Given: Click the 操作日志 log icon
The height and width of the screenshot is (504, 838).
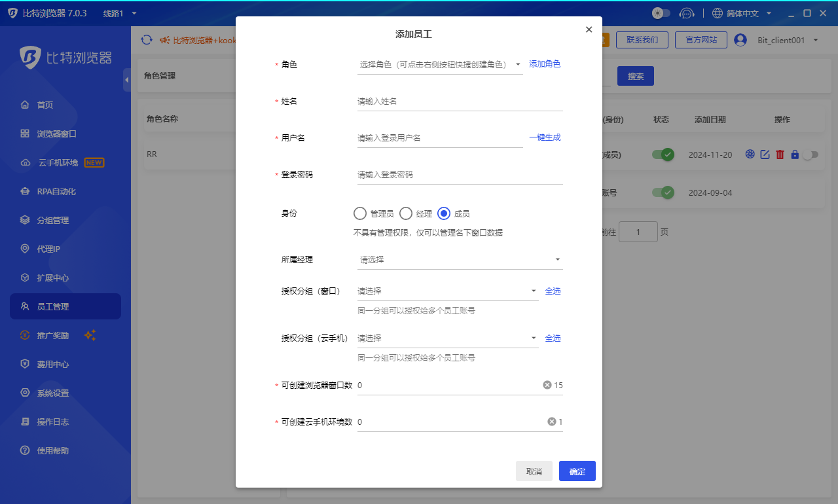Looking at the screenshot, I should coord(25,422).
